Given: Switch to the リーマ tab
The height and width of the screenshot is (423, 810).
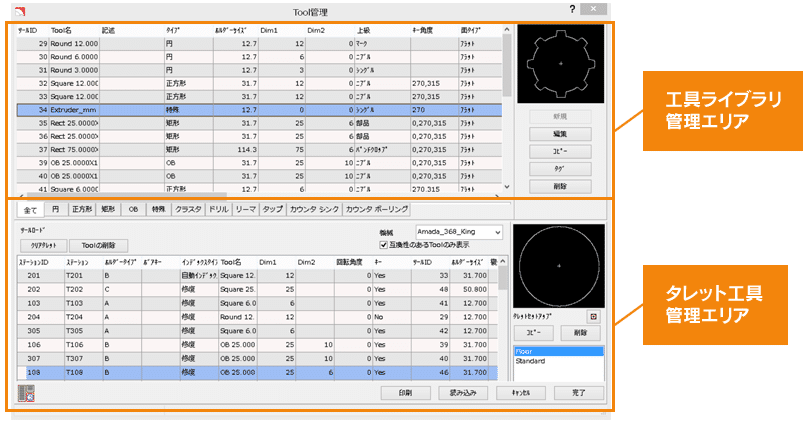Looking at the screenshot, I should [245, 209].
